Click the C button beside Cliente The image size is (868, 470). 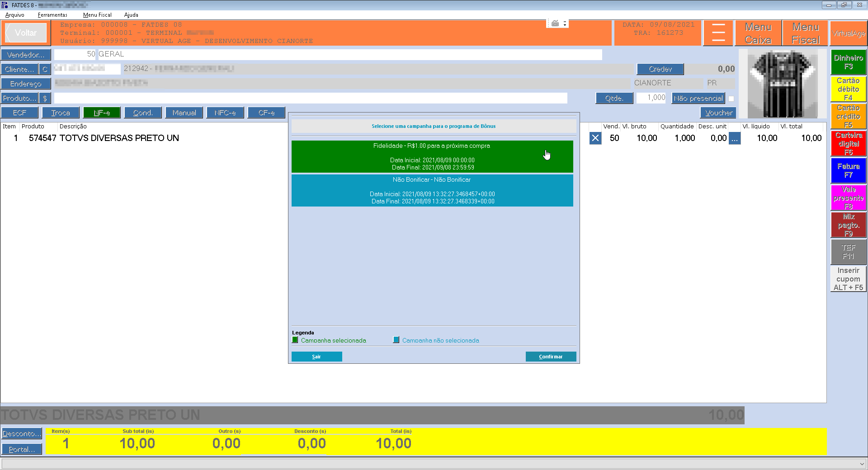[x=45, y=69]
